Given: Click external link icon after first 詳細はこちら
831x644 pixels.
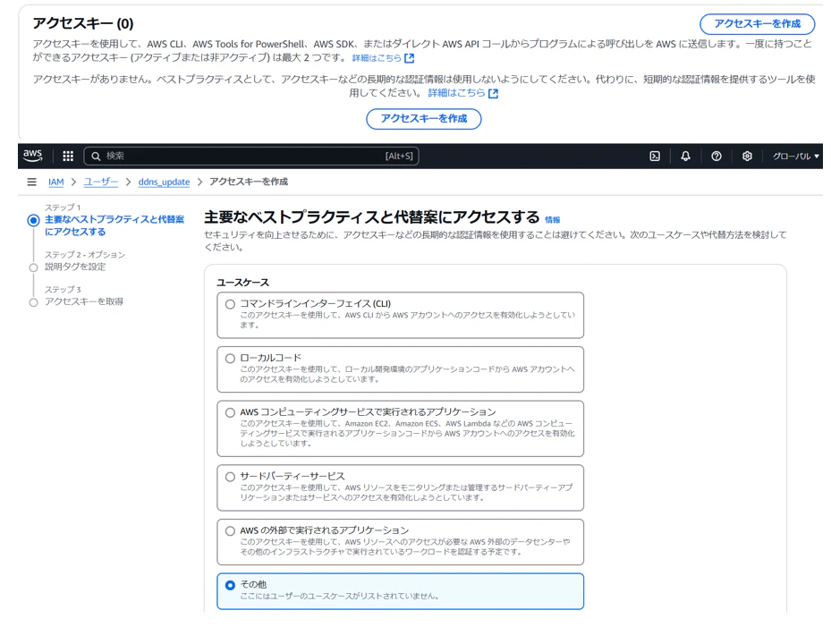Looking at the screenshot, I should pos(409,58).
